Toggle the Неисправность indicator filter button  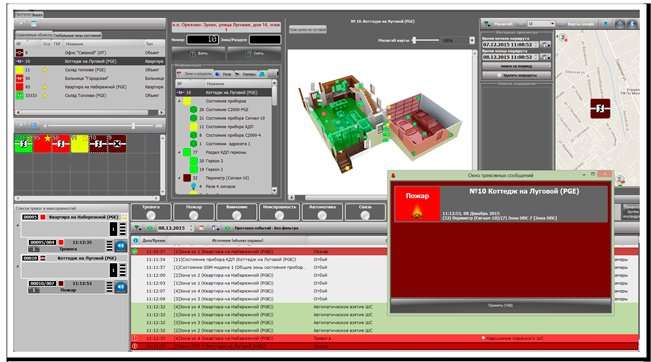coord(279,211)
